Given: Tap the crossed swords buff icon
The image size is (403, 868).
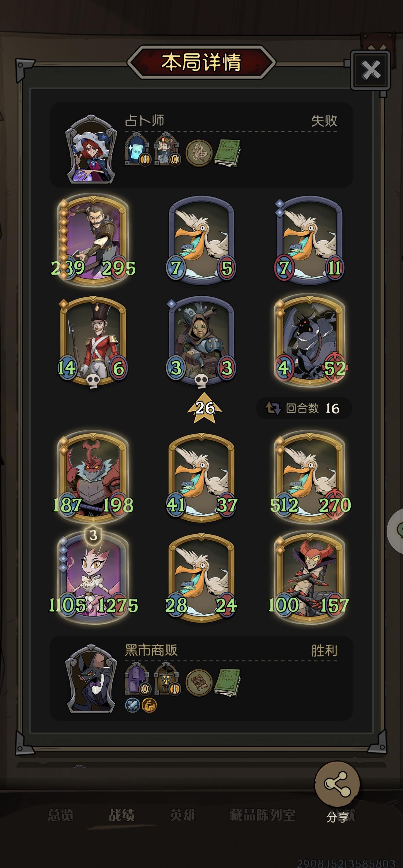Looking at the screenshot, I should (x=132, y=705).
